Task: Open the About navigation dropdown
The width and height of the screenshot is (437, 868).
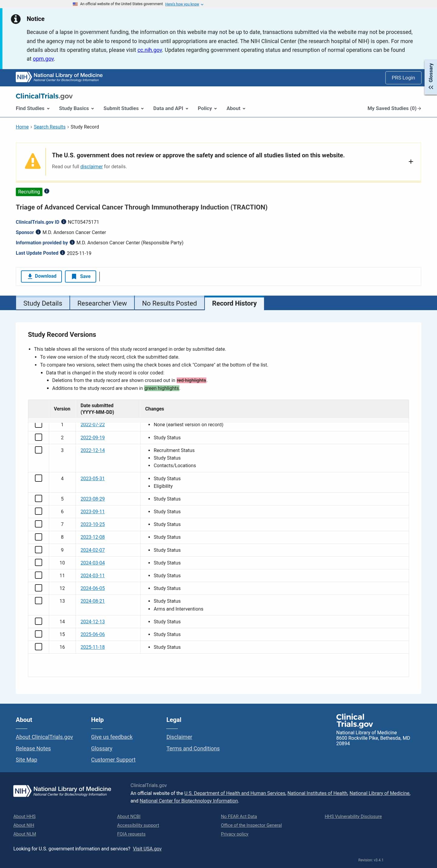Action: point(236,108)
